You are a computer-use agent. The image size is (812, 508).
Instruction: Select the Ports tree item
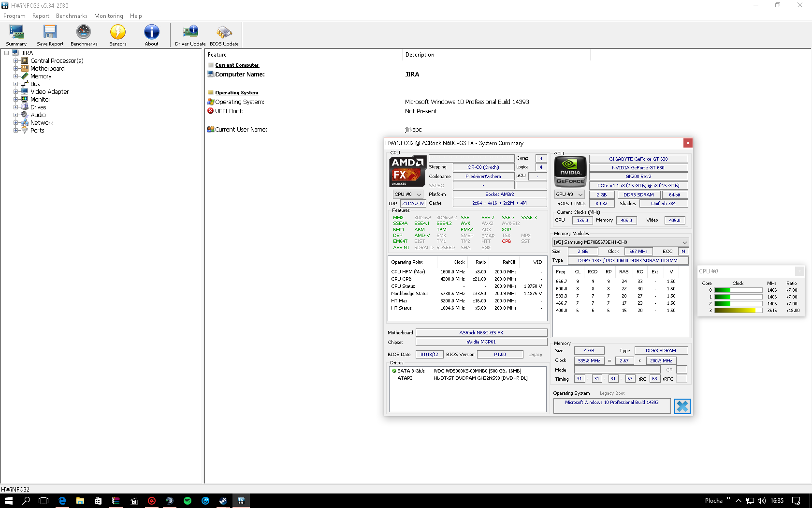(x=37, y=131)
